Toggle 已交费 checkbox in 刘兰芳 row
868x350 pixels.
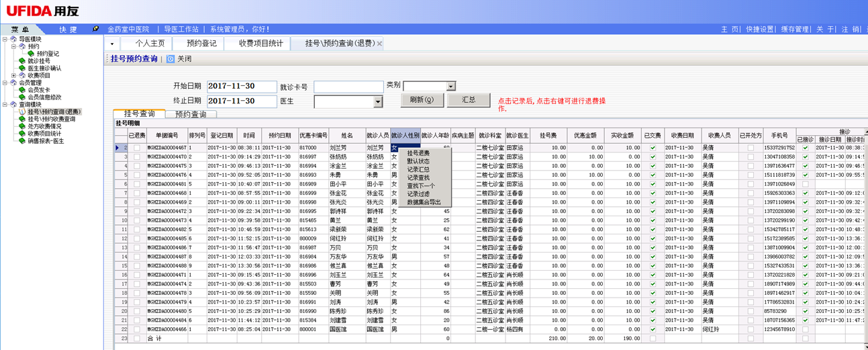coord(653,148)
